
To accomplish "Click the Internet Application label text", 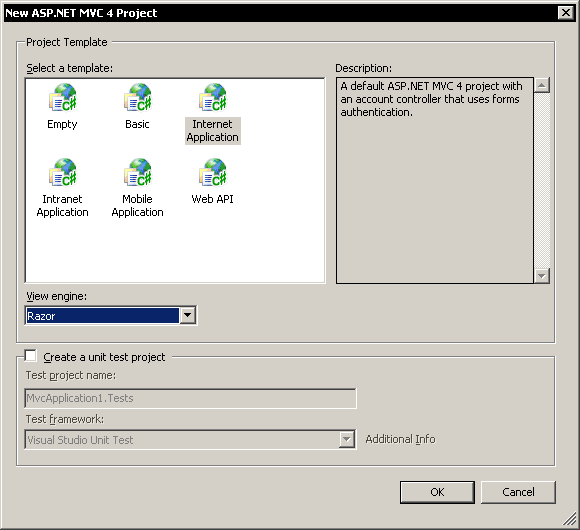I will coord(213,131).
